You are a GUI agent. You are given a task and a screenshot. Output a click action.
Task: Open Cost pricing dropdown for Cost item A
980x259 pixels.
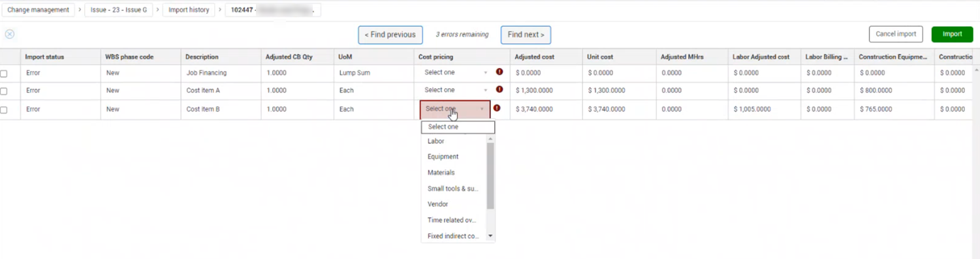[x=456, y=90]
